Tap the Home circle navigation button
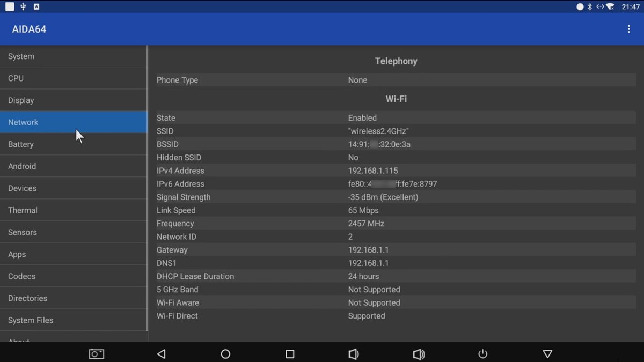The image size is (644, 362). (x=225, y=354)
